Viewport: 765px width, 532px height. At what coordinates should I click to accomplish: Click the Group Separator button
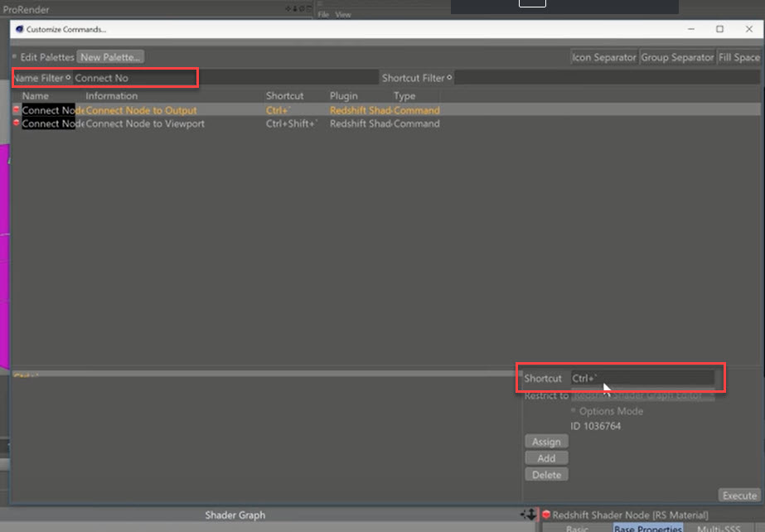pyautogui.click(x=675, y=57)
